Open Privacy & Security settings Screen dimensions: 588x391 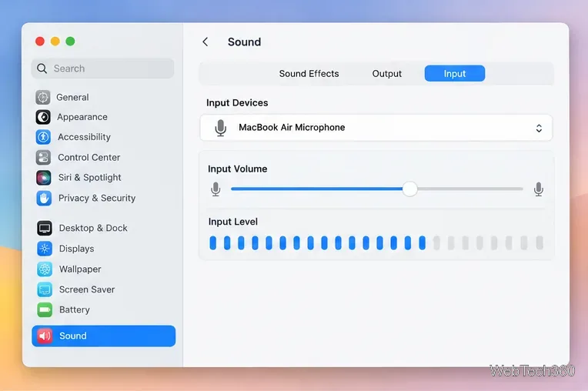pos(97,198)
